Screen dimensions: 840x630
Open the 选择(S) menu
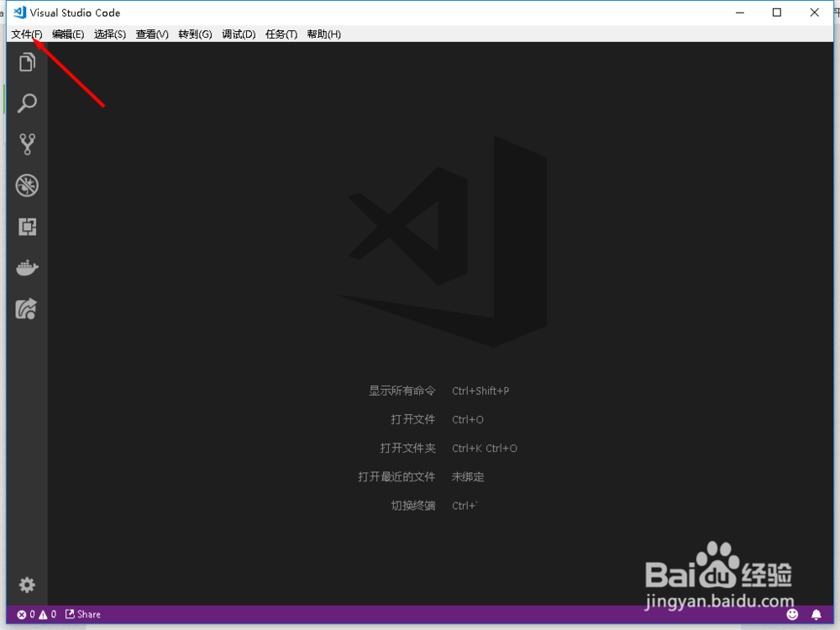(x=110, y=34)
